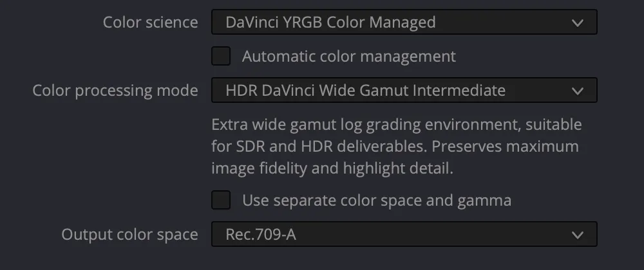Tick Use separate color space and gamma box

[221, 201]
